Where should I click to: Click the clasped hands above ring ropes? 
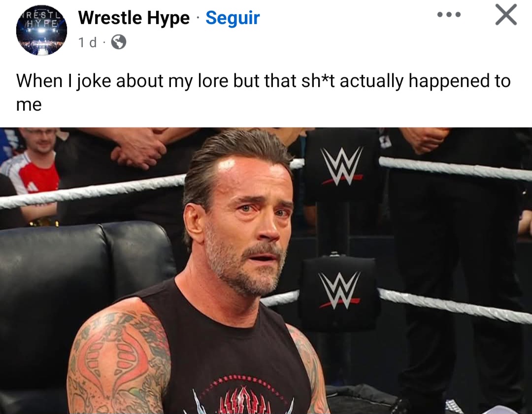(138, 148)
